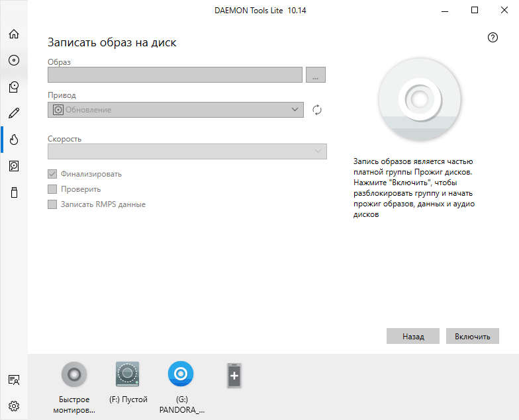Image resolution: width=519 pixels, height=420 pixels.
Task: Open the Virtual HDD sidebar icon
Action: (14, 166)
